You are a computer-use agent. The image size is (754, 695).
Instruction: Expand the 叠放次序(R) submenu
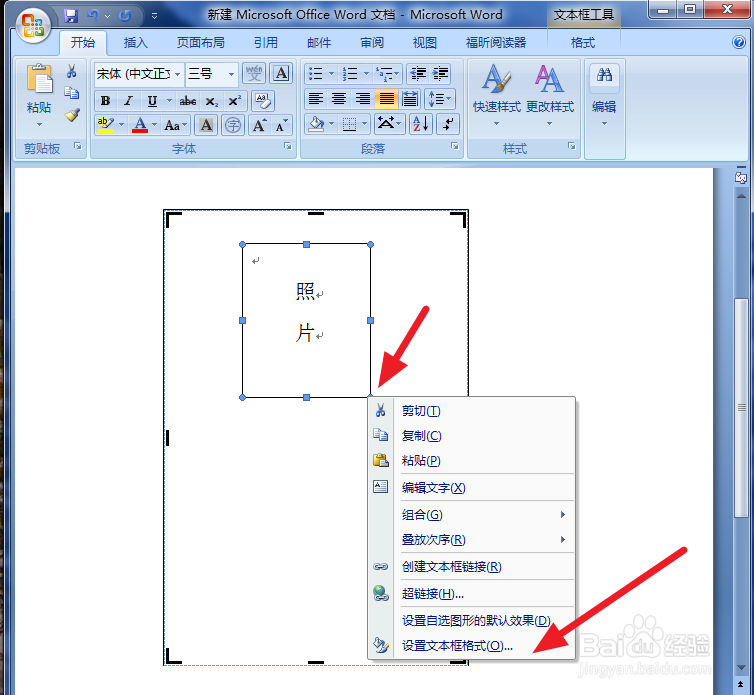coord(472,540)
